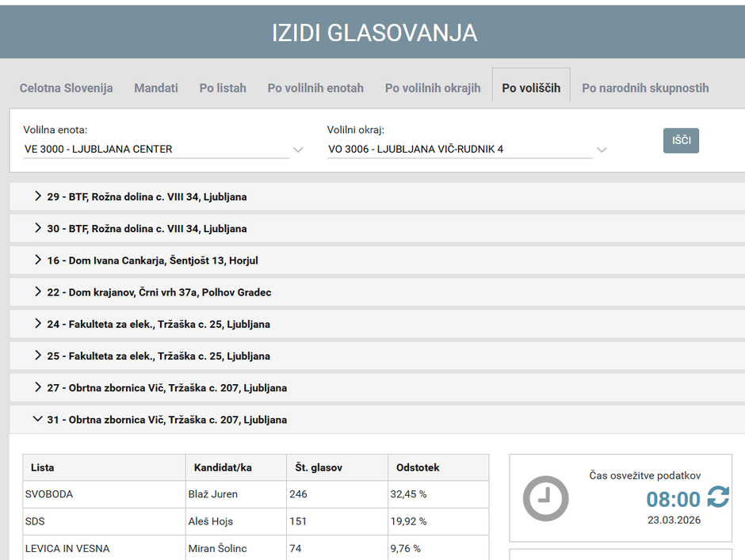Click the clock icon beside refresh time
This screenshot has width=745, height=560.
545,499
